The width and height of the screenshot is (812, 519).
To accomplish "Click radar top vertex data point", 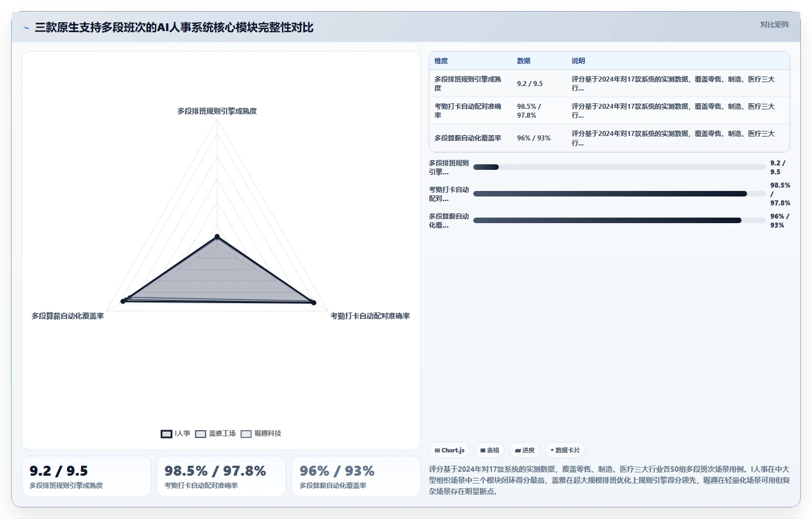I will point(217,237).
